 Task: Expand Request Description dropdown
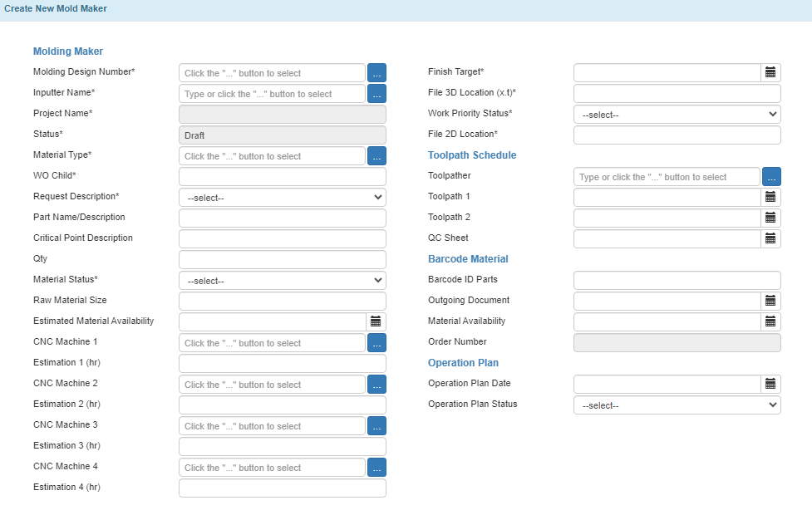click(x=283, y=197)
